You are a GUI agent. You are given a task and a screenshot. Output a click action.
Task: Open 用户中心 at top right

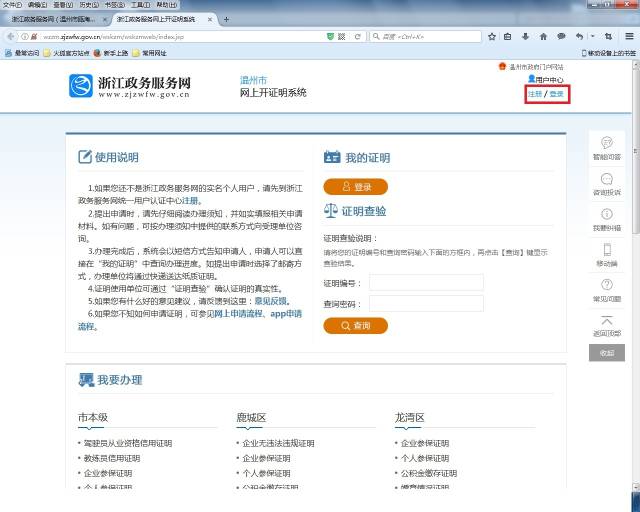[546, 80]
